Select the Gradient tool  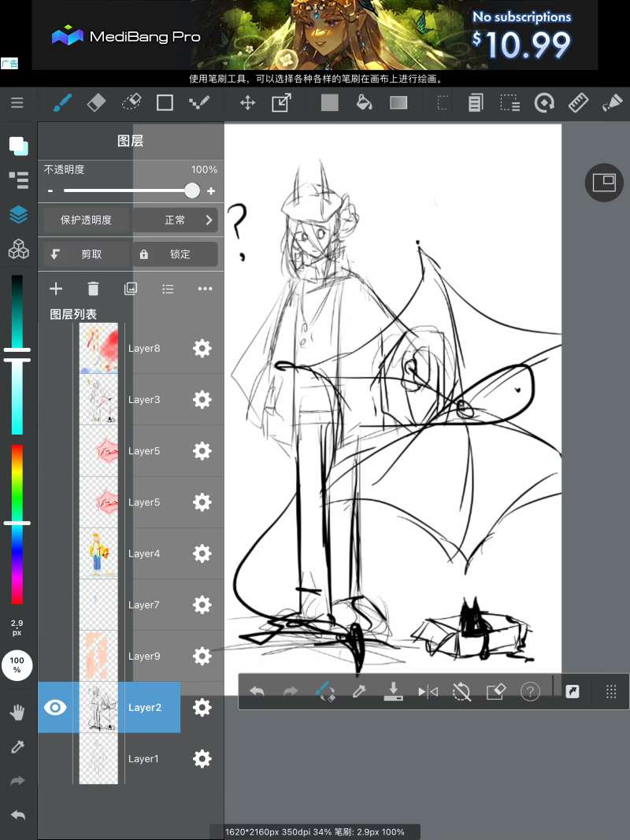[x=398, y=102]
